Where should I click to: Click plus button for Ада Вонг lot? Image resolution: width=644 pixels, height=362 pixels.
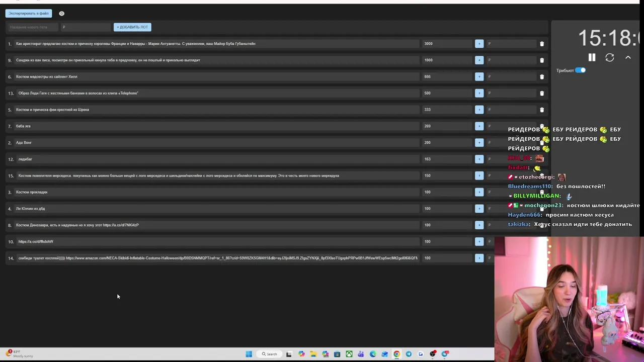(479, 143)
